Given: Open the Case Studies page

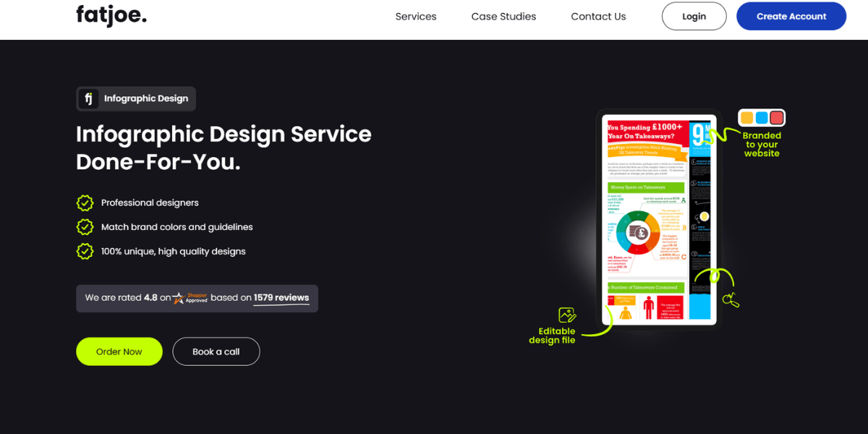Looking at the screenshot, I should point(503,16).
